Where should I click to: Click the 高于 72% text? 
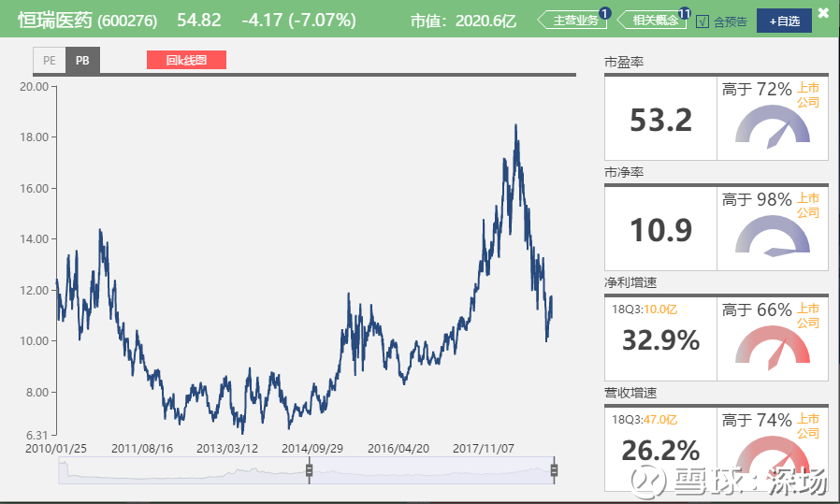coord(757,89)
